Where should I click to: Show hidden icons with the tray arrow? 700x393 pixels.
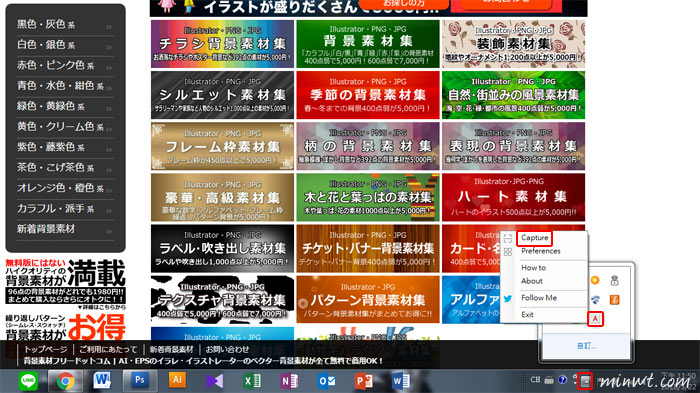tap(585, 381)
